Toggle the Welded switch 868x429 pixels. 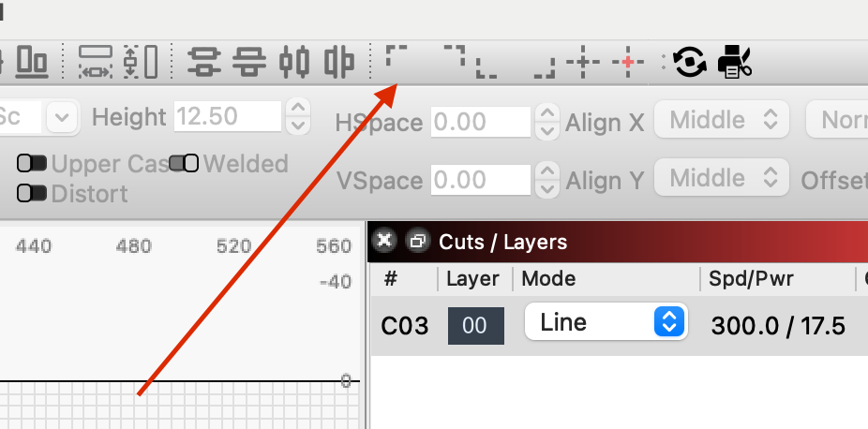tap(183, 163)
